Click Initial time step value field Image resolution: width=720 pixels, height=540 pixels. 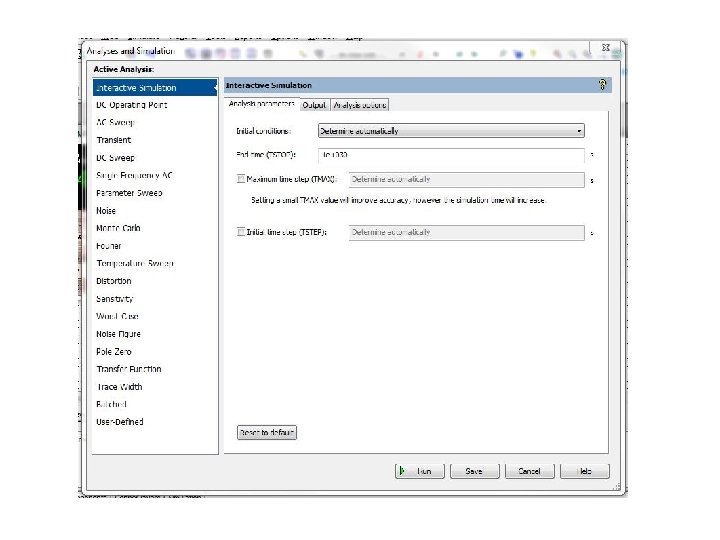point(467,232)
